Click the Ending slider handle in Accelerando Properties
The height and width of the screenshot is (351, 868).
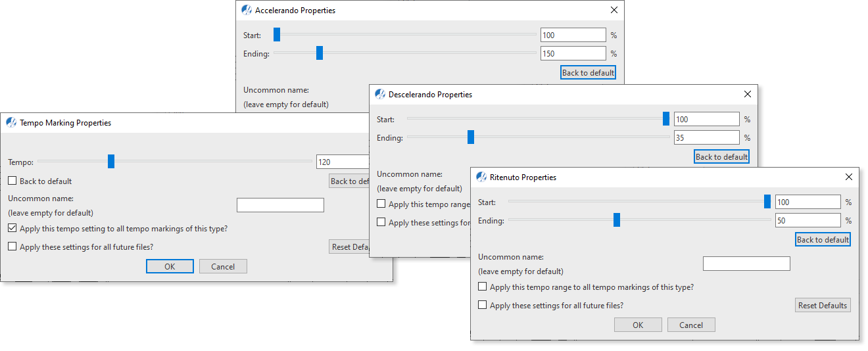[x=320, y=53]
